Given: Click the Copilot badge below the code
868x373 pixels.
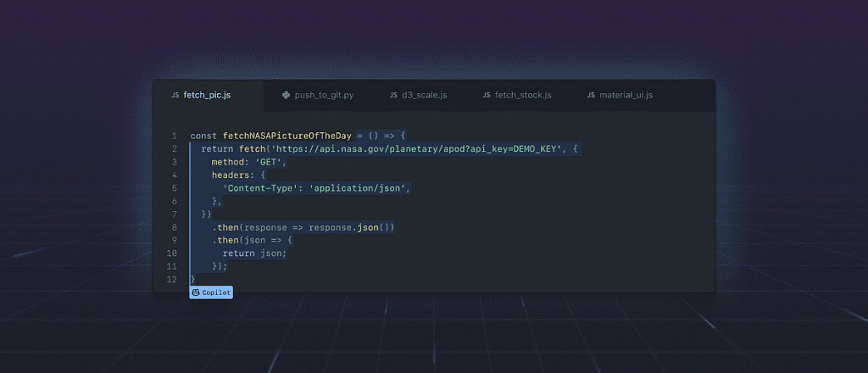Looking at the screenshot, I should click(211, 292).
